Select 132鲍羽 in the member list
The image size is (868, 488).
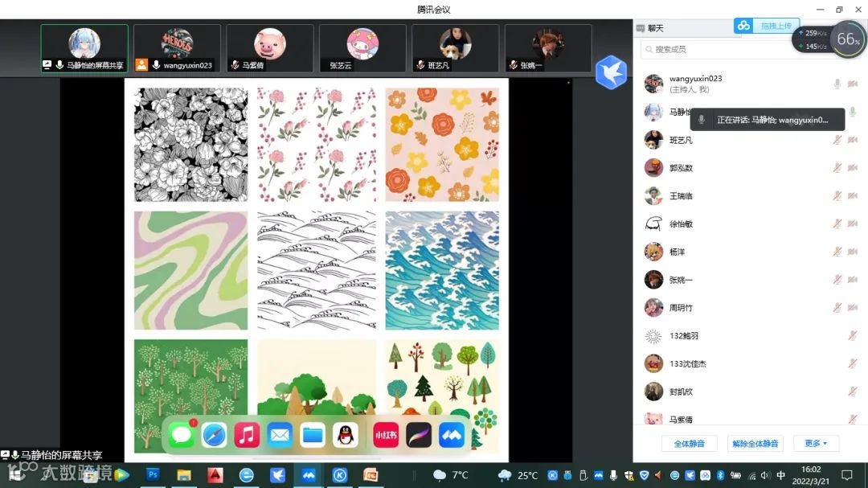[x=750, y=336]
